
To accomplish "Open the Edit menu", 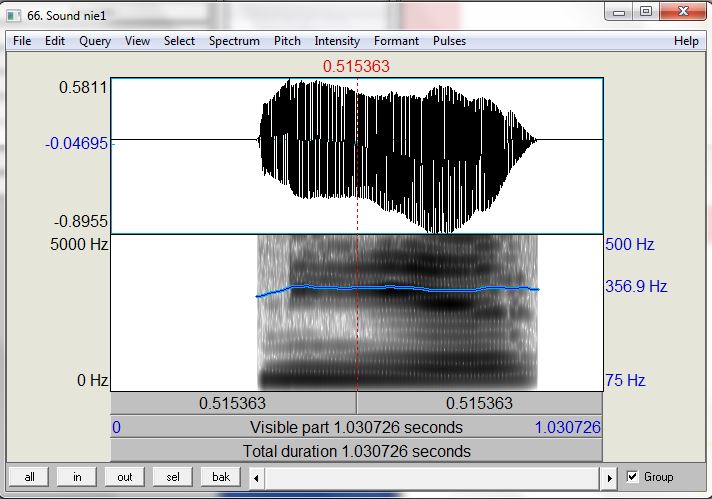I will pyautogui.click(x=54, y=41).
